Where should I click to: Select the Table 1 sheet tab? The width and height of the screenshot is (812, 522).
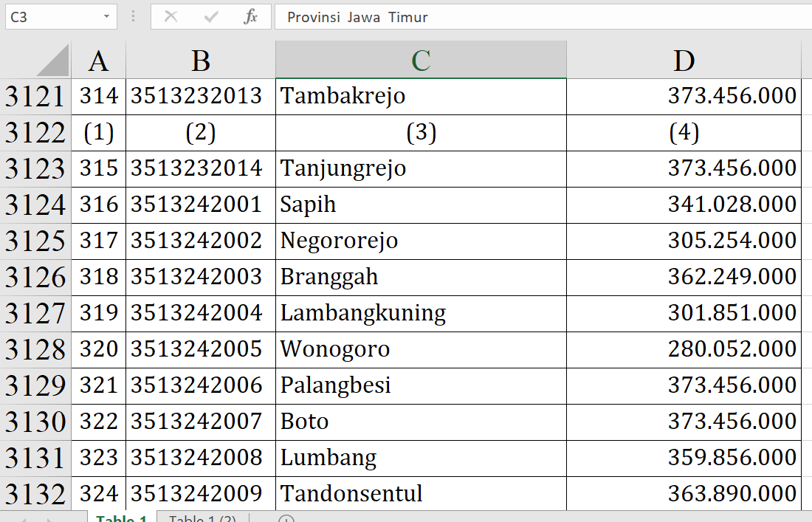click(x=122, y=518)
